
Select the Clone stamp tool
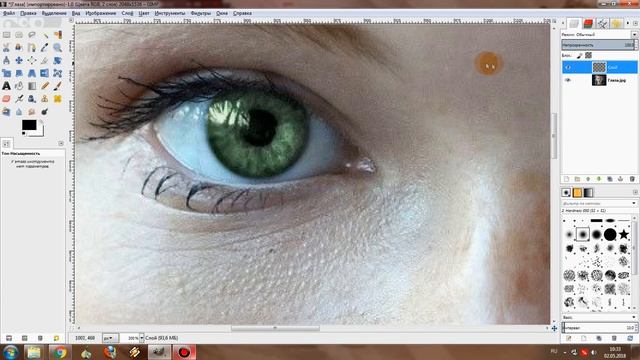tap(45, 99)
